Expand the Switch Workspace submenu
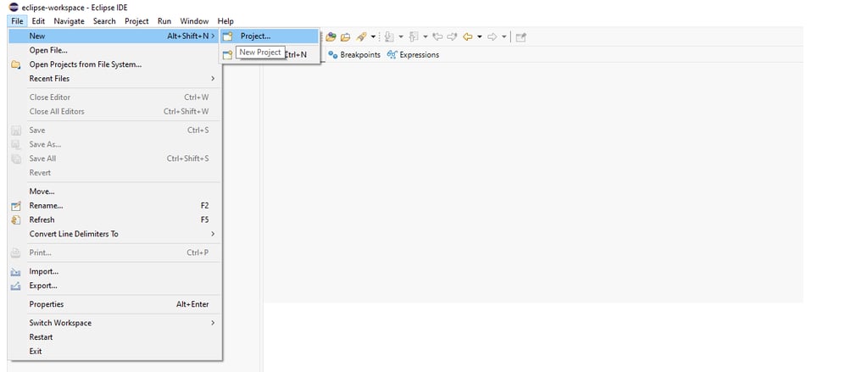 pos(115,323)
